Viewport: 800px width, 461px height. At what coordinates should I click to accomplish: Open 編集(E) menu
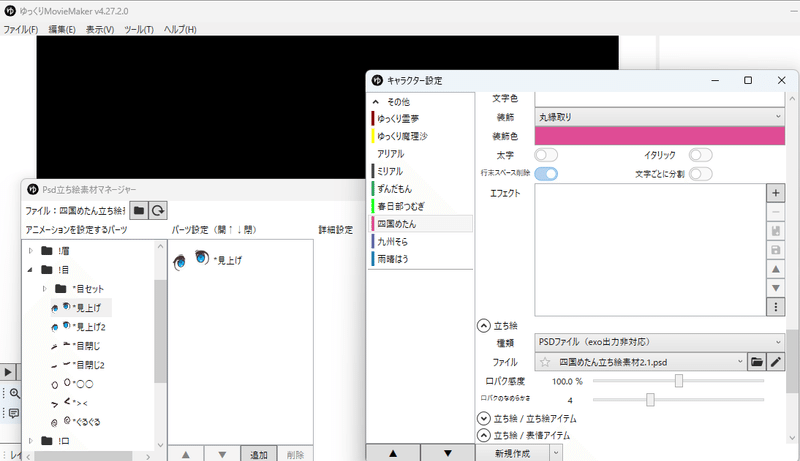point(62,29)
